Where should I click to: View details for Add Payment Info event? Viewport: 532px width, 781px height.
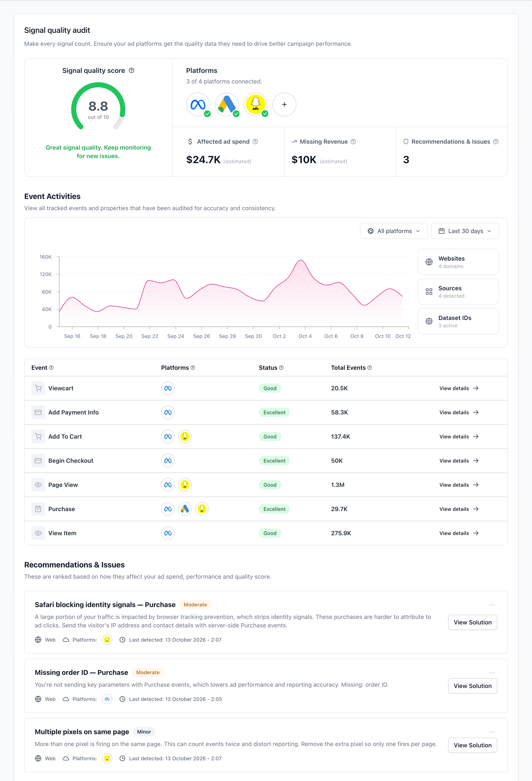pyautogui.click(x=459, y=412)
